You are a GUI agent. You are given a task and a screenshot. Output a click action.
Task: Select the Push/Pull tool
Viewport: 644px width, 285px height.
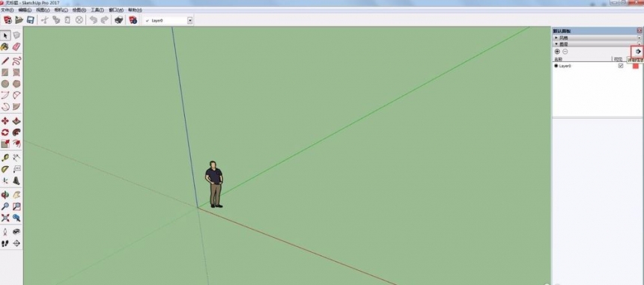pos(16,121)
